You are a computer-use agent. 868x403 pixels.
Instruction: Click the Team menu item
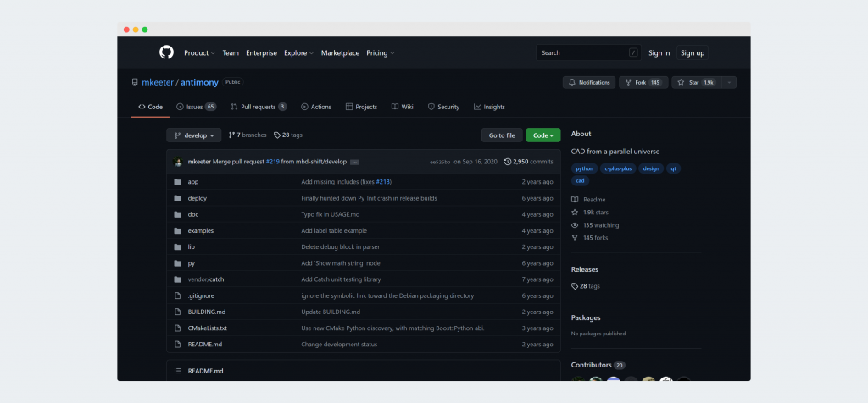(x=231, y=53)
